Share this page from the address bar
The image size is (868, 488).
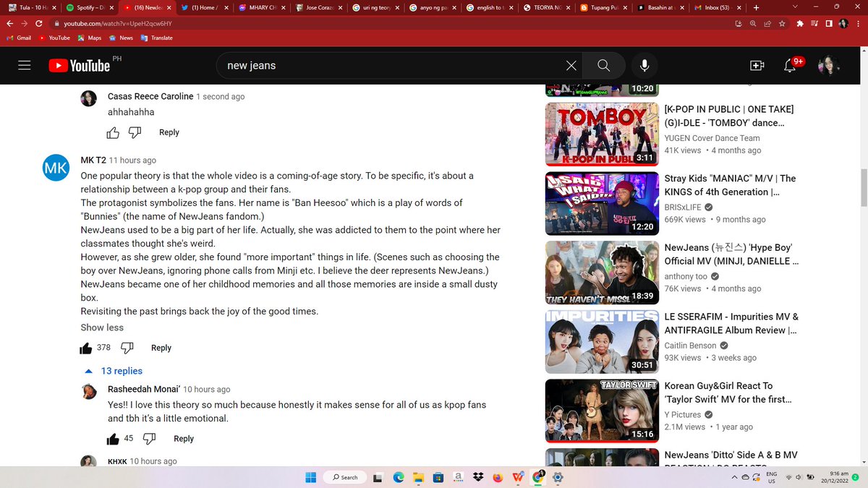[767, 23]
